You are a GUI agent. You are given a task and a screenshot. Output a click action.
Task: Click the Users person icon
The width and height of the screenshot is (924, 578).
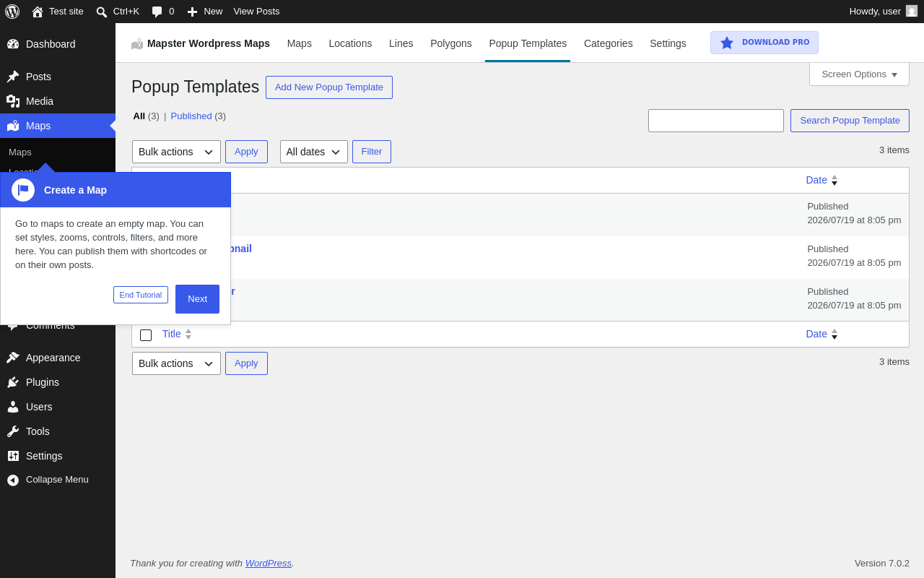tap(13, 407)
